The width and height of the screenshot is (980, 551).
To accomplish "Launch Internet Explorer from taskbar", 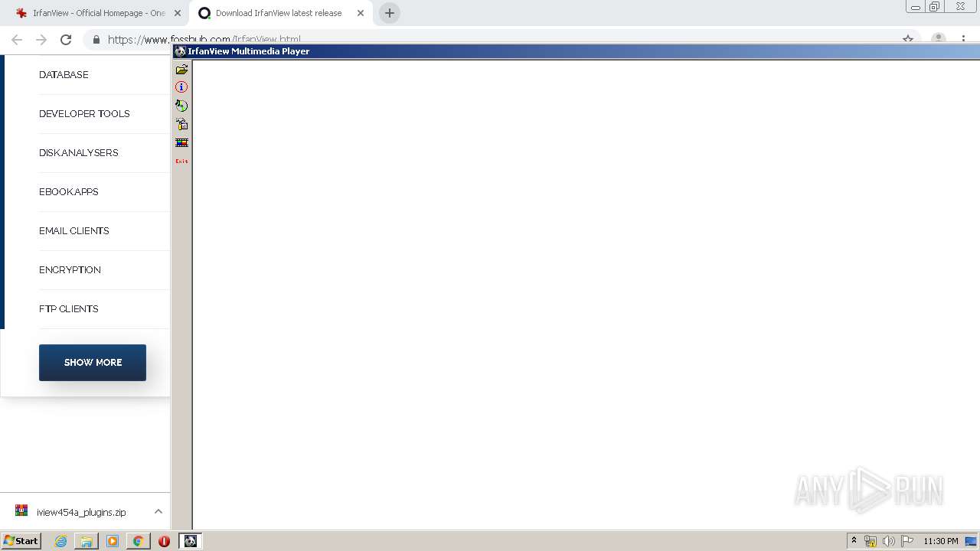I will 60,541.
